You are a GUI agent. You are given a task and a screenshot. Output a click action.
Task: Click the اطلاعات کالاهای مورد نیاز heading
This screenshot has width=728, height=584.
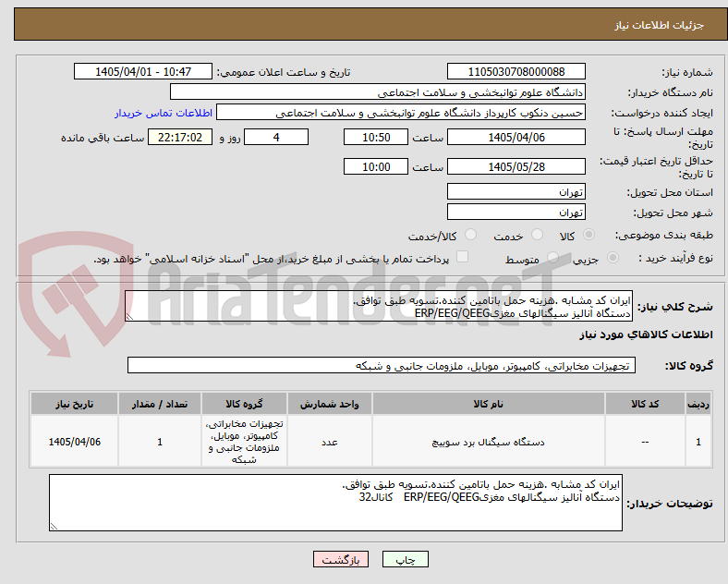pyautogui.click(x=646, y=335)
